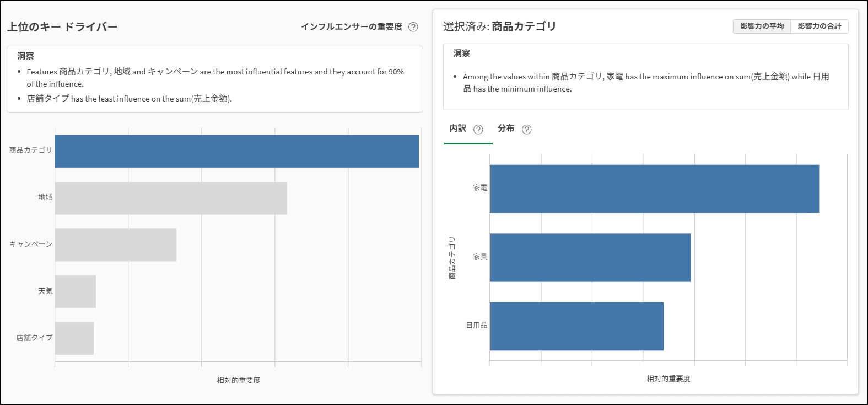Select the 商品カテゴリ bar in key drivers

coord(236,151)
